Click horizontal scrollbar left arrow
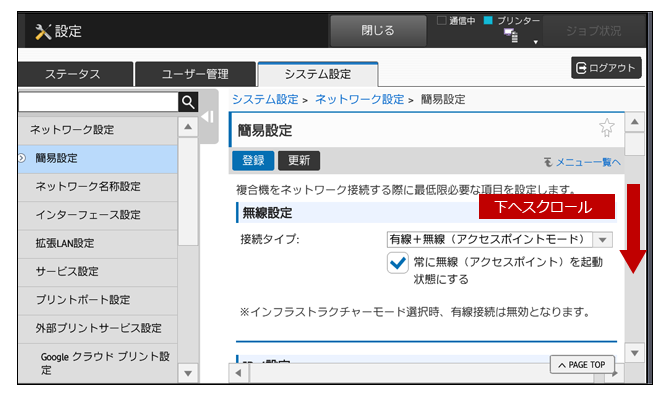The image size is (670, 396). click(x=238, y=373)
